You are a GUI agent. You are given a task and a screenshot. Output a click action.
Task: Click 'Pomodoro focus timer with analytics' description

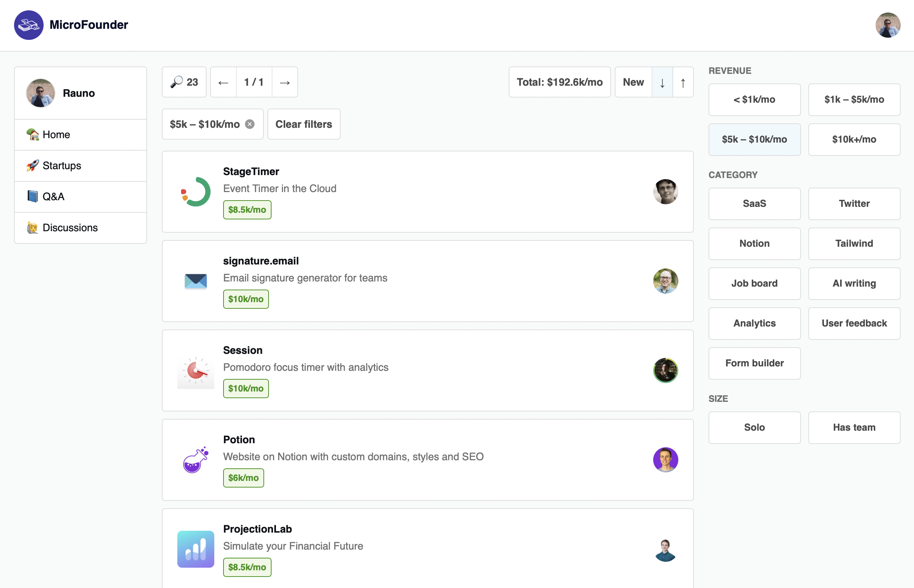tap(306, 367)
